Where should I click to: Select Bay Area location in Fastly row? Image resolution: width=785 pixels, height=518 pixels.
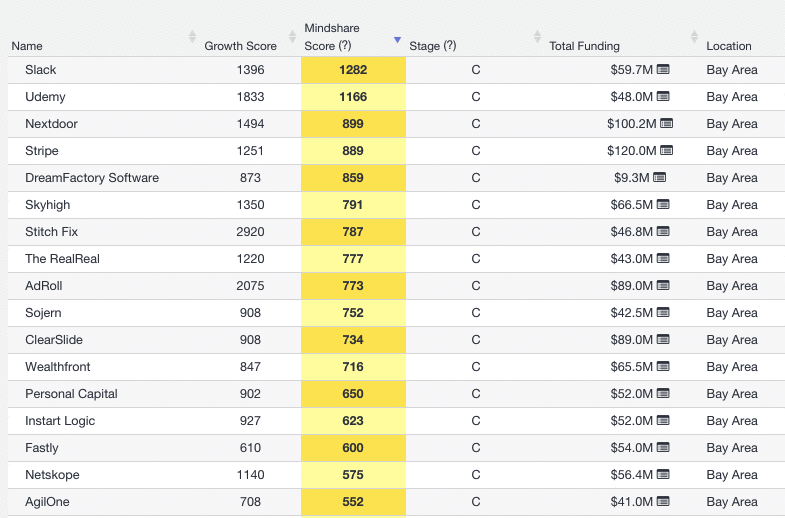[x=732, y=448]
